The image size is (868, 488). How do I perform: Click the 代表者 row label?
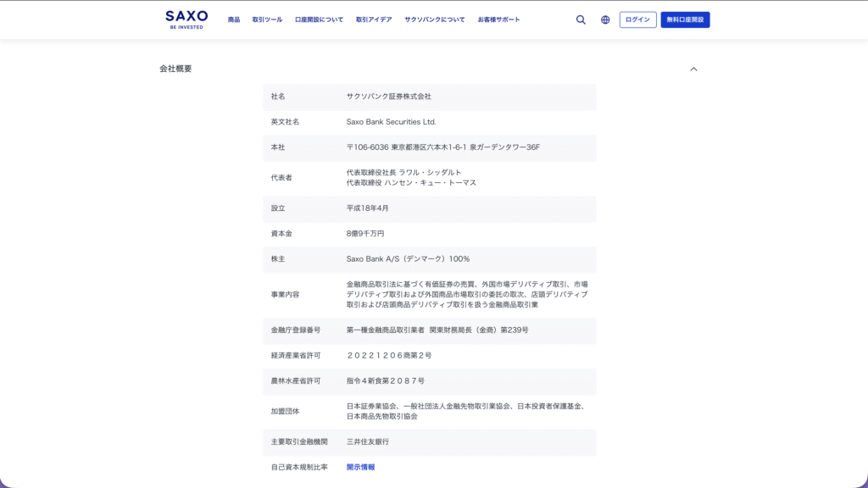coord(281,178)
